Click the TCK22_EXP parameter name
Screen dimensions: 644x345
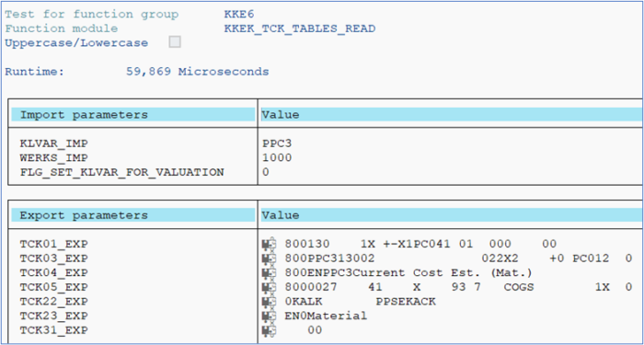pyautogui.click(x=53, y=302)
